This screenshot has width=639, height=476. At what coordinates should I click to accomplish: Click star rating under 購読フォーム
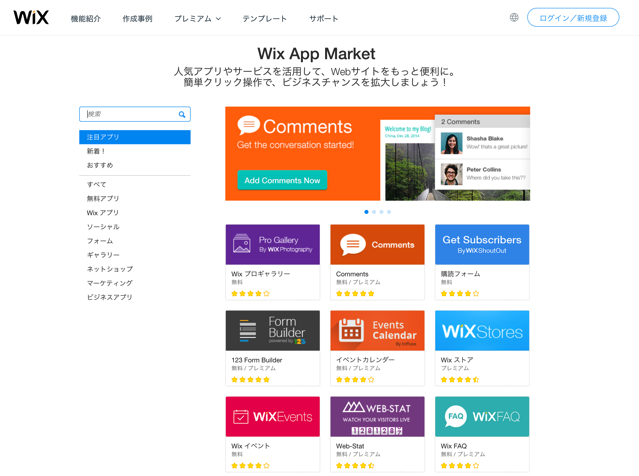[x=460, y=293]
